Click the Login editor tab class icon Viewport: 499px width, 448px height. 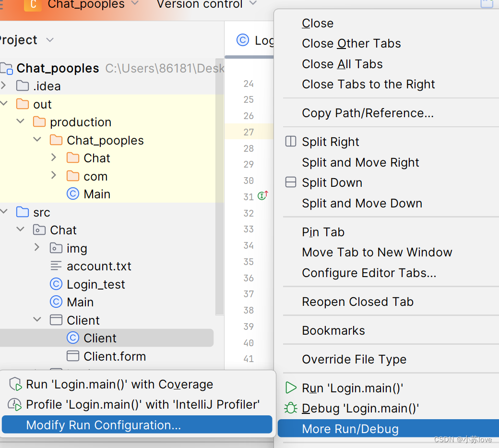click(242, 40)
